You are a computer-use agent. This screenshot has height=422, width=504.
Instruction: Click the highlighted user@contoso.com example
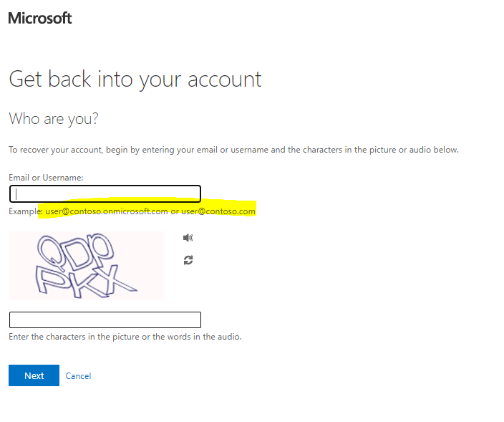218,211
